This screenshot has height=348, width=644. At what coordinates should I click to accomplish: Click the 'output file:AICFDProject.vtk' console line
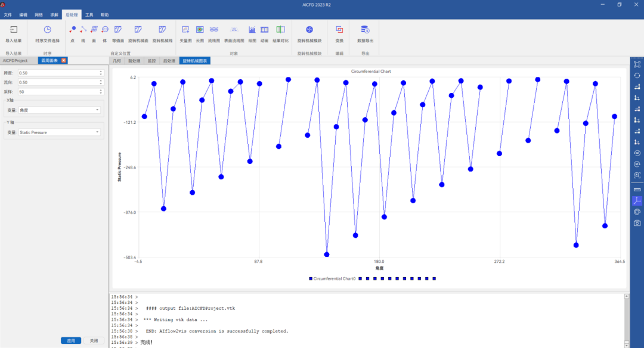point(191,308)
